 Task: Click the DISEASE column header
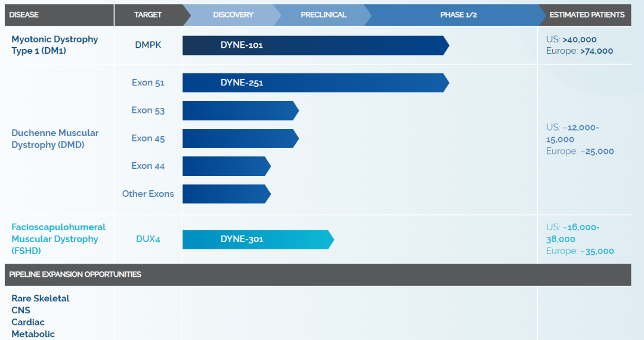(59, 15)
